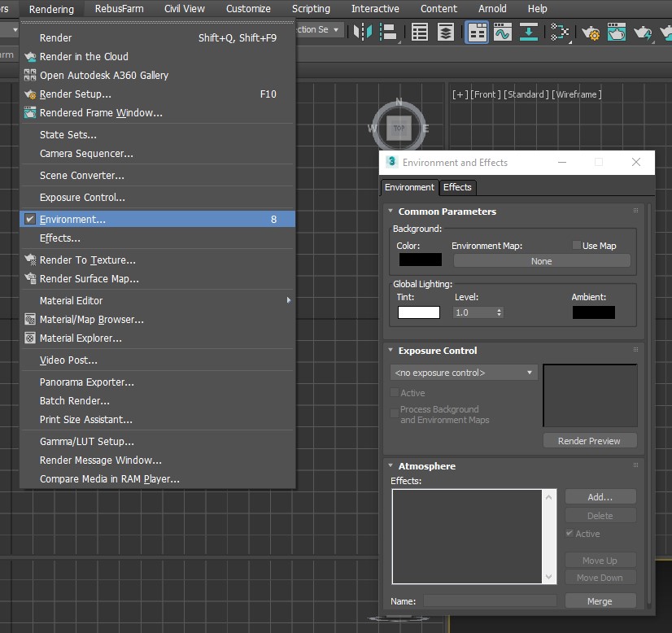Toggle the Active checkbox under Atmosphere

[570, 534]
